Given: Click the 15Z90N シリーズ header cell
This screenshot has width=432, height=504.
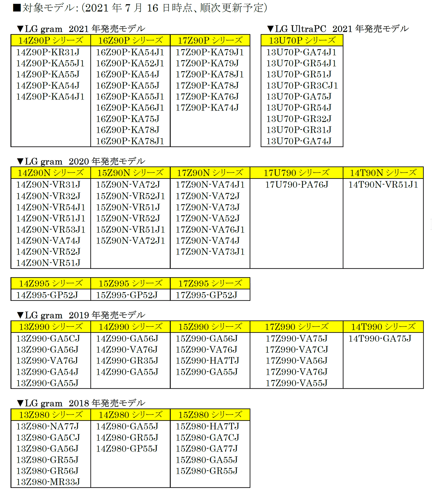Looking at the screenshot, I should (130, 173).
